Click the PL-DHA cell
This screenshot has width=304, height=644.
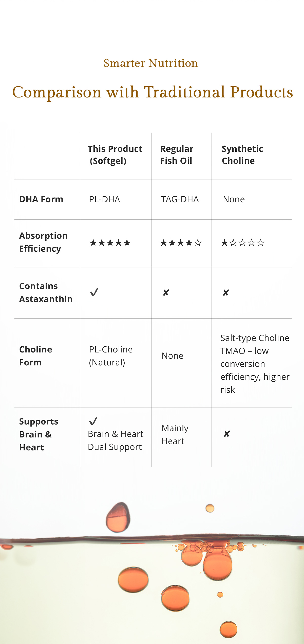(105, 199)
